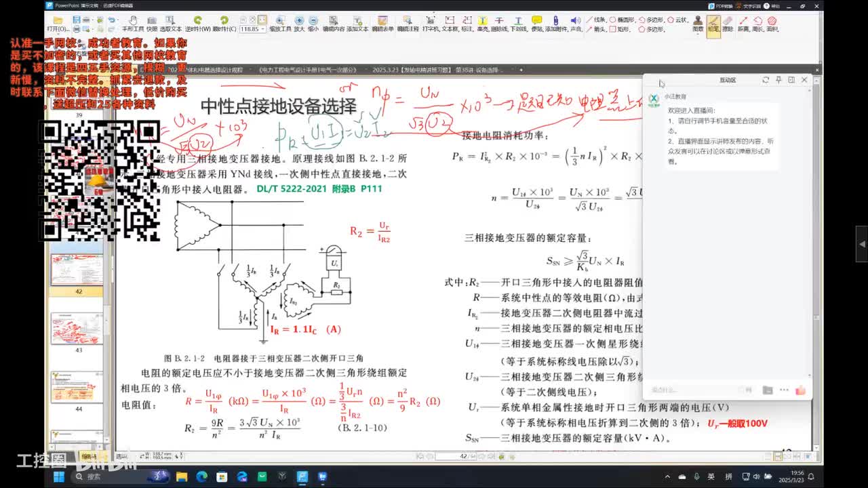Select the 编辑内容 edit content tool
Viewport: 868px width, 488px height.
point(334,25)
